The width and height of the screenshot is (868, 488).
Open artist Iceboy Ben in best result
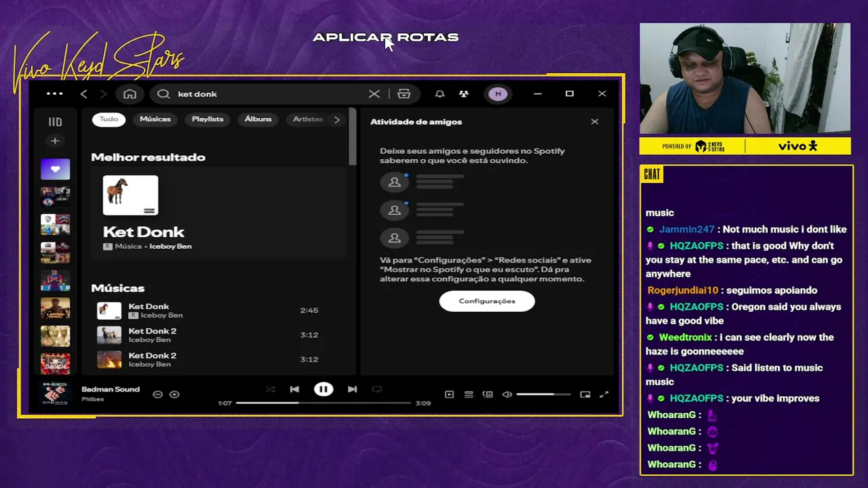(170, 247)
